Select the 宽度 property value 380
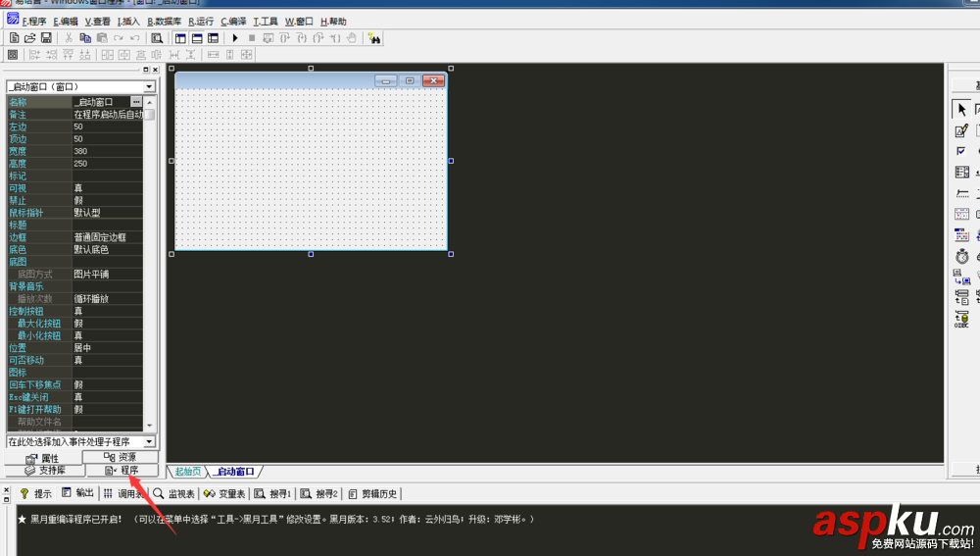 (108, 151)
